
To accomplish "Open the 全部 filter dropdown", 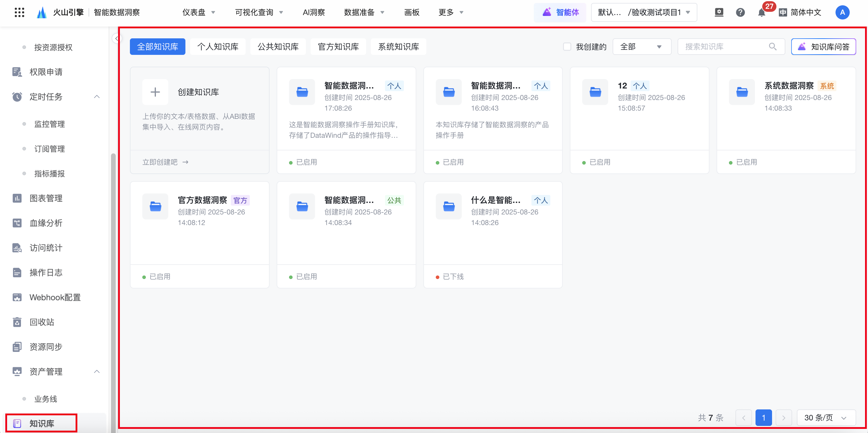I will coord(642,47).
